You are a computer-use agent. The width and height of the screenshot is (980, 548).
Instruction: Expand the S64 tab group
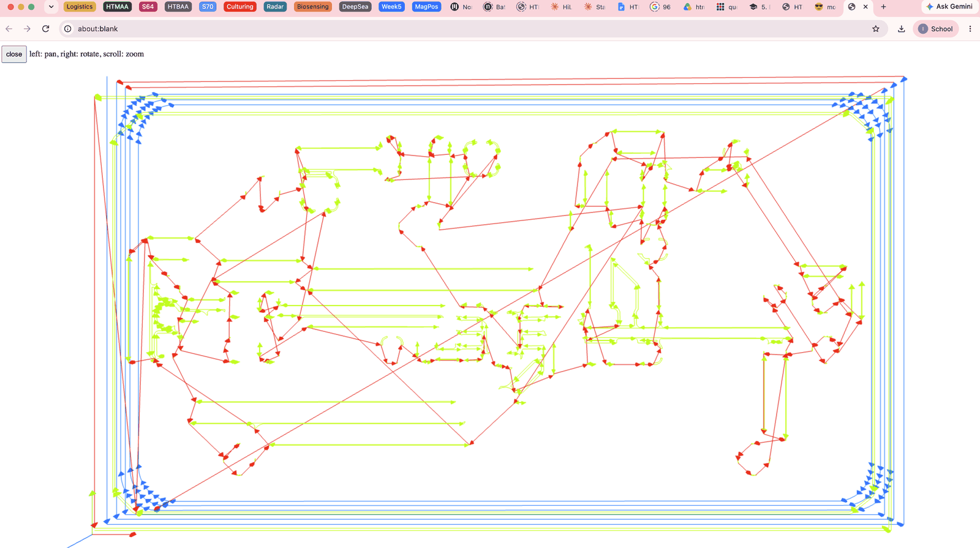pos(148,7)
